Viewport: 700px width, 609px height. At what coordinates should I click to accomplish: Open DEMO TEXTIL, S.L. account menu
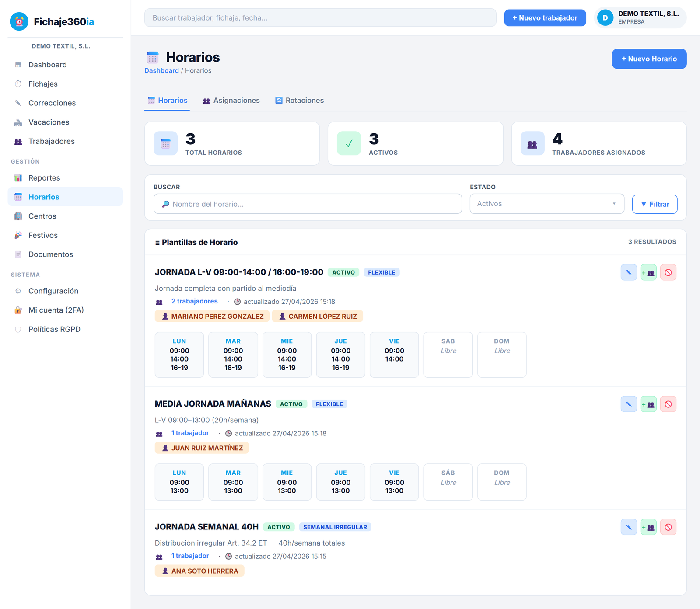coord(640,18)
